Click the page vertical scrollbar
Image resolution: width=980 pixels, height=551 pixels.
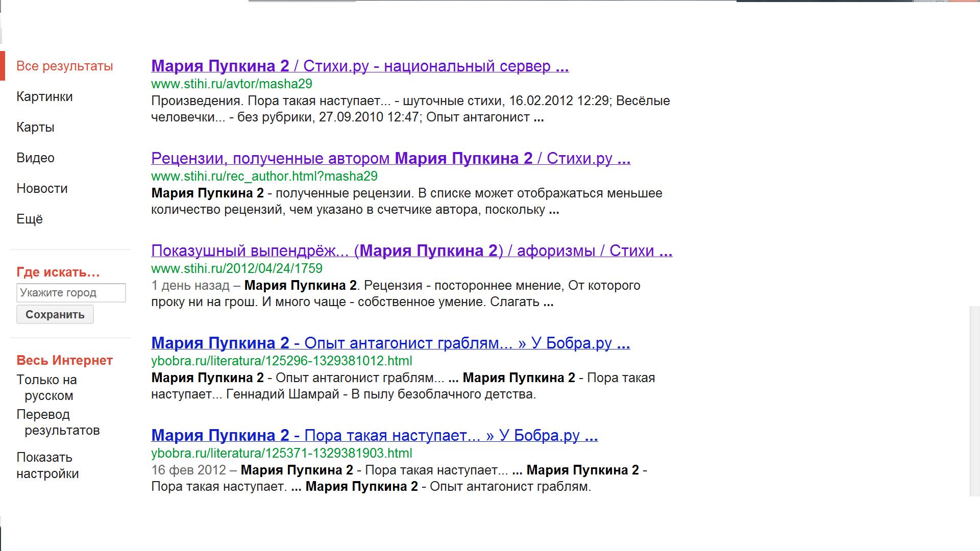974,401
